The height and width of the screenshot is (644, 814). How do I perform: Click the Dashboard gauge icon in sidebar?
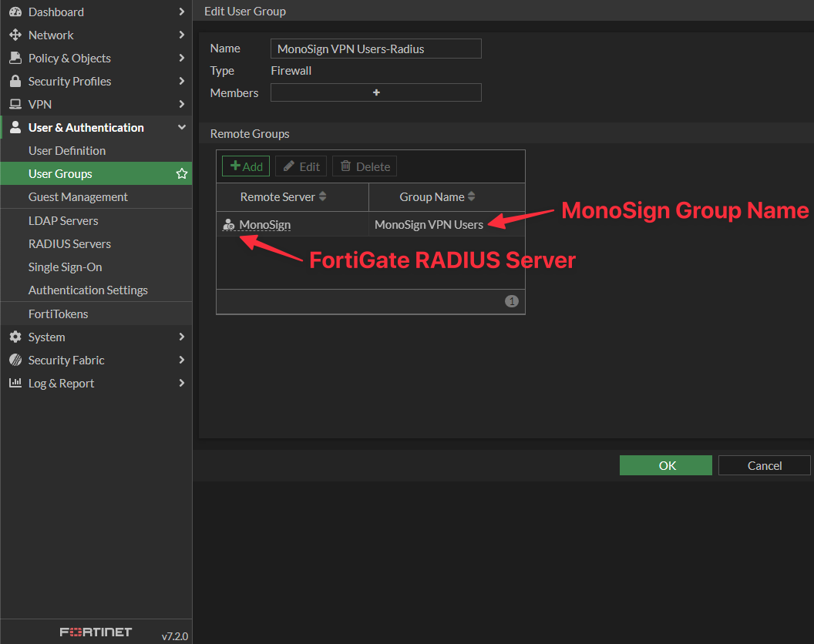click(x=15, y=12)
